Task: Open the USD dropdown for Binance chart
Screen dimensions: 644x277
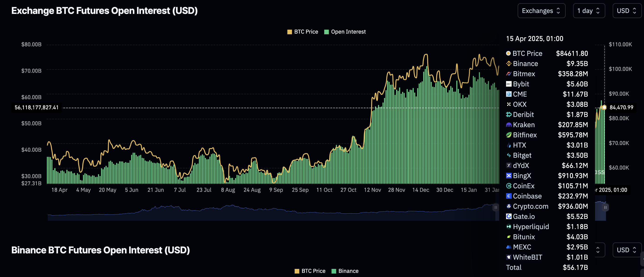Action: point(627,250)
